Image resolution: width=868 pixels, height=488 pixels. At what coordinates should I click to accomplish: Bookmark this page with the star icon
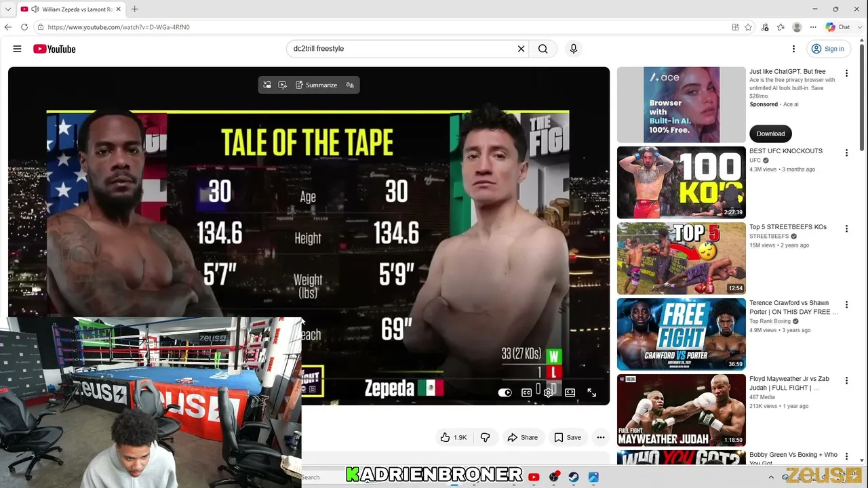[749, 27]
